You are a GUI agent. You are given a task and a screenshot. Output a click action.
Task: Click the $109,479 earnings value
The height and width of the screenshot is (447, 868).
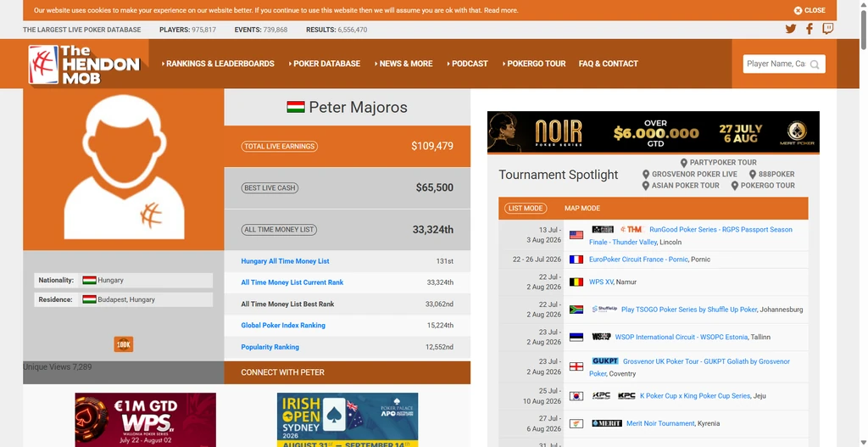tap(432, 146)
